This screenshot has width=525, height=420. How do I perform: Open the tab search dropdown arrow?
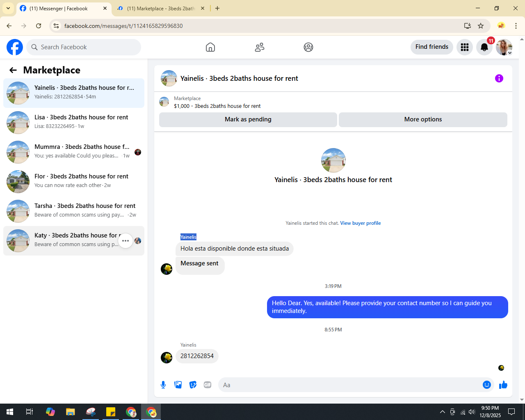8,8
